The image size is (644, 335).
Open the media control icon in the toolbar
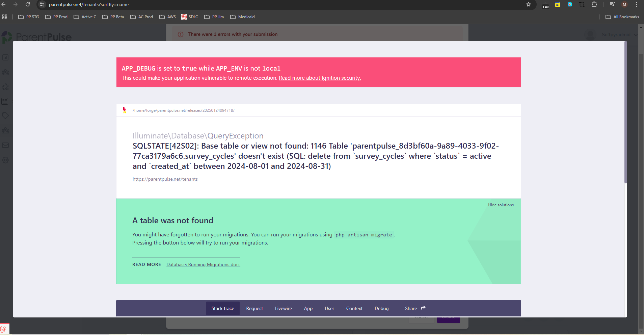click(x=612, y=4)
